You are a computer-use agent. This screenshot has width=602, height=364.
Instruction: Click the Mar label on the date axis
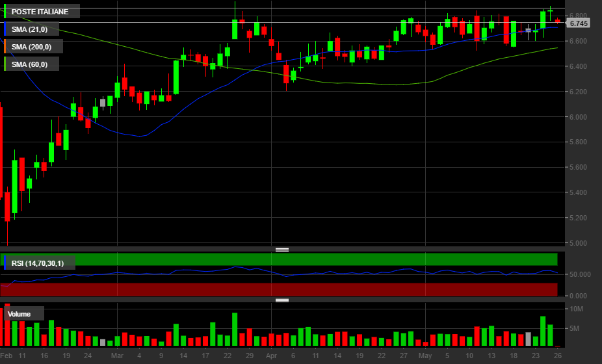coord(117,356)
